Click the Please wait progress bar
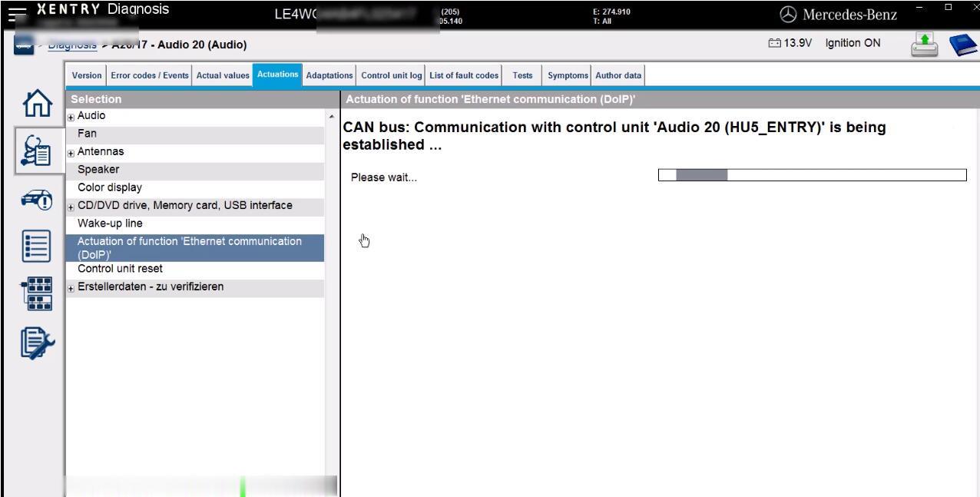 click(x=812, y=175)
